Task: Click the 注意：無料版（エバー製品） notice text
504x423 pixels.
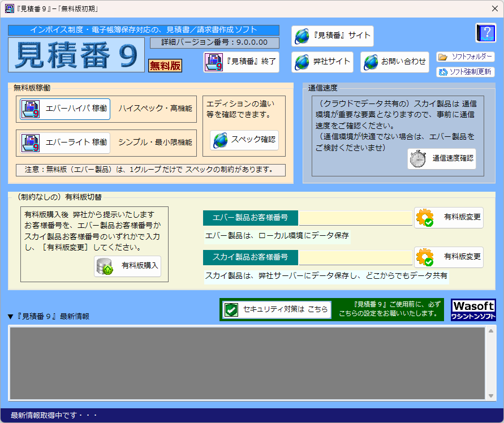Action: (150, 170)
